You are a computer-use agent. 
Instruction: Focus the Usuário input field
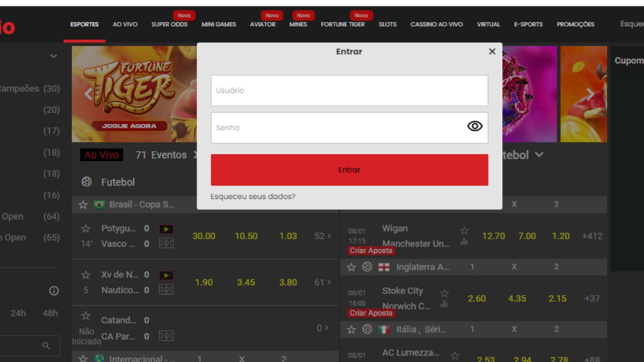[349, 91]
